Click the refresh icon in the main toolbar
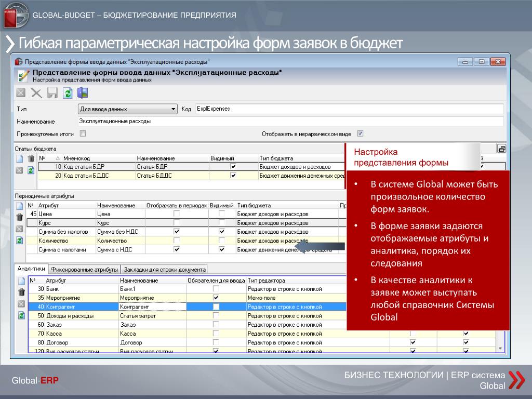This screenshot has width=532, height=399. [x=68, y=93]
